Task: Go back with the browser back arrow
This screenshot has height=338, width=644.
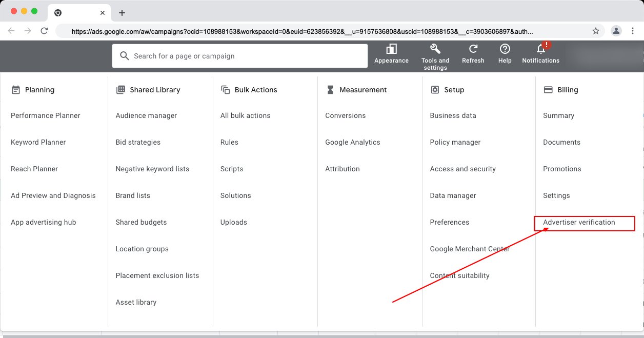Action: pyautogui.click(x=11, y=31)
